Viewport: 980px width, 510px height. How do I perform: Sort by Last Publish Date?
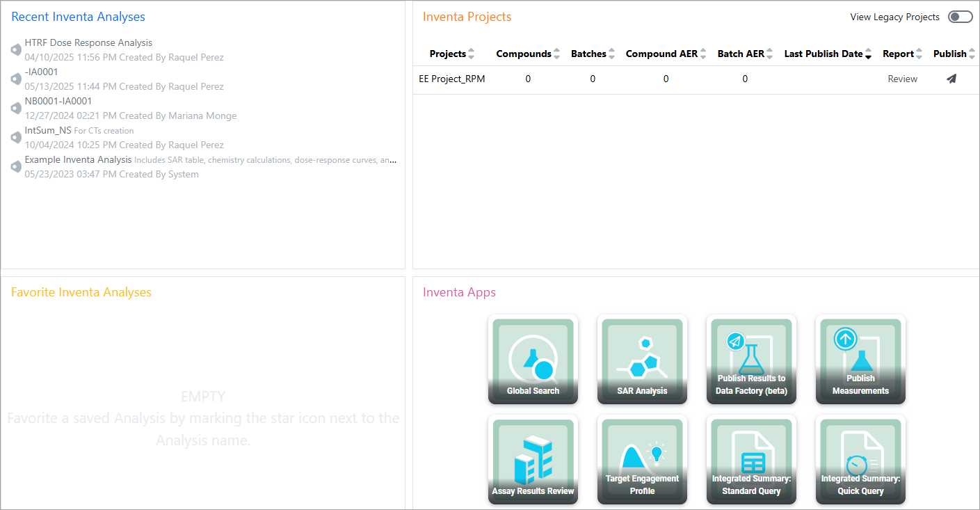867,54
